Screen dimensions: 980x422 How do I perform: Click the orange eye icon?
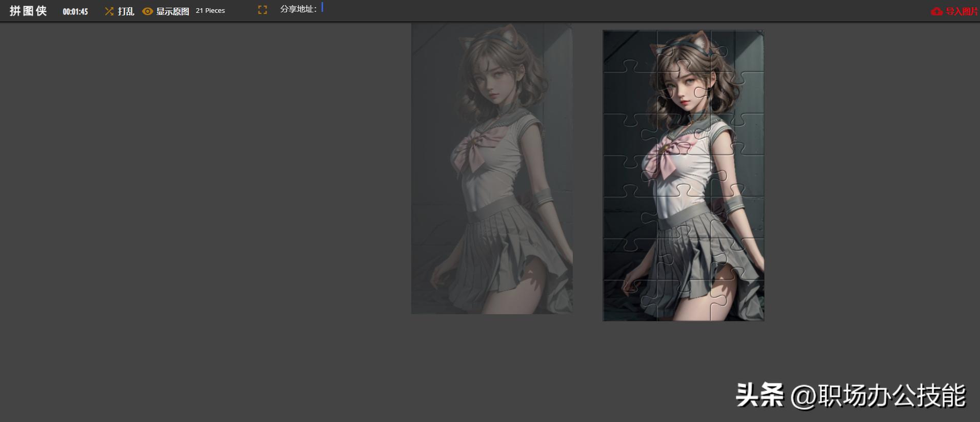tap(148, 11)
